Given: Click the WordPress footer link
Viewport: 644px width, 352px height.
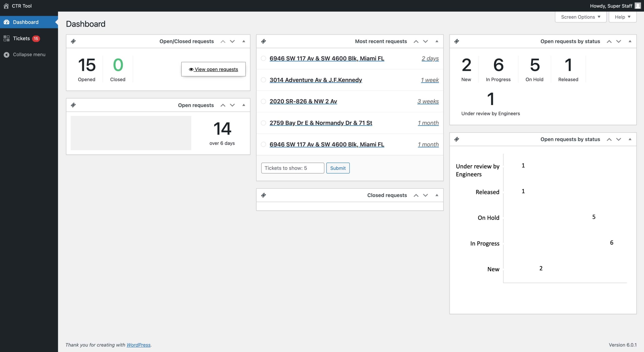Looking at the screenshot, I should click(138, 345).
